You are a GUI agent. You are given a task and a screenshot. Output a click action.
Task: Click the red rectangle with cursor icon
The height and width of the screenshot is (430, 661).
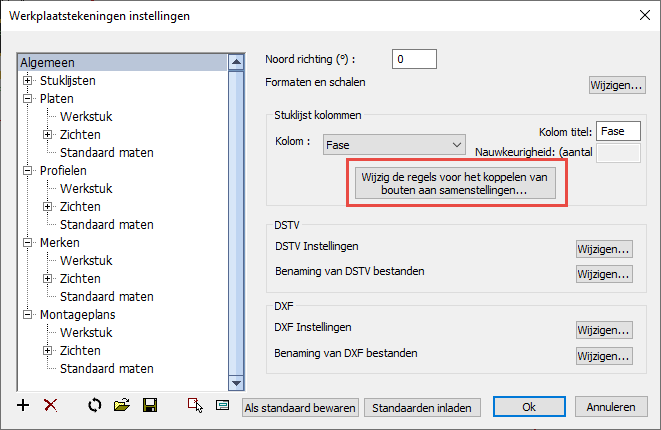(195, 406)
